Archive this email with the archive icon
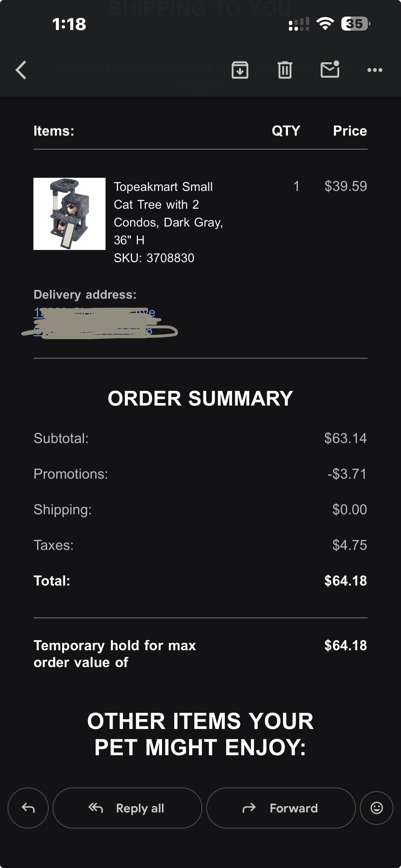Viewport: 401px width, 868px height. pos(240,70)
